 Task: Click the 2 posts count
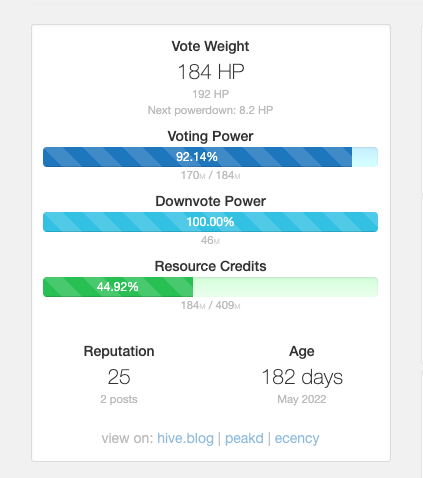pyautogui.click(x=119, y=399)
